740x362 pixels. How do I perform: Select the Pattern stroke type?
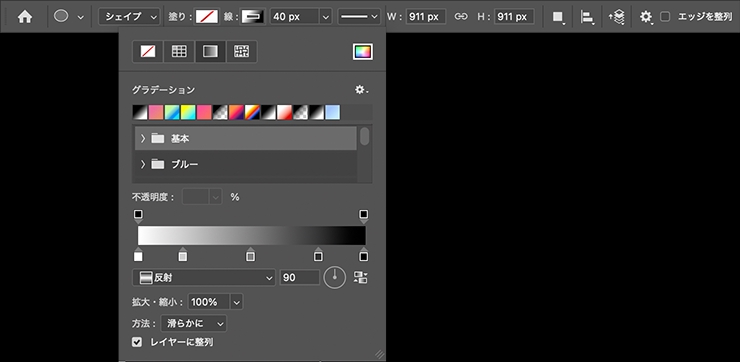click(x=241, y=51)
